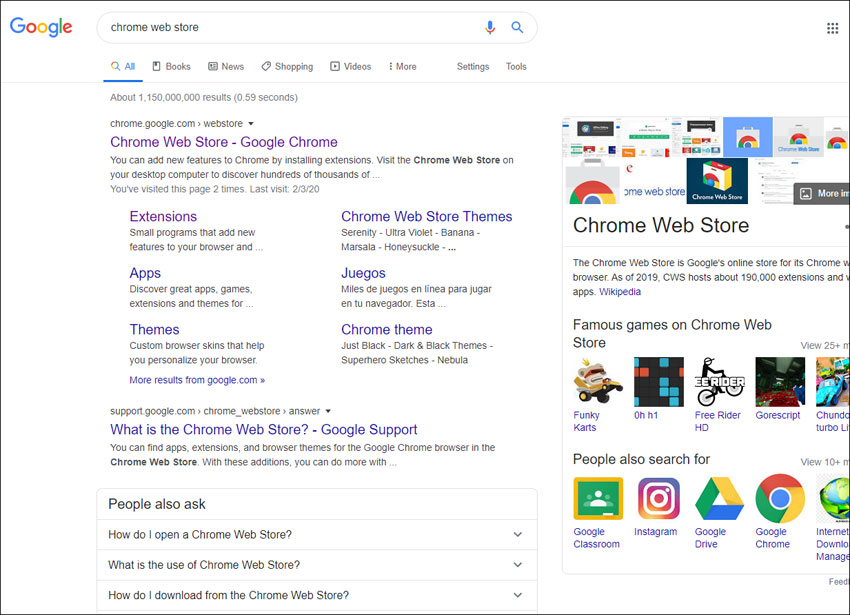Click the 'People also search for' heading
Viewport: 850px width, 615px height.
coord(641,459)
